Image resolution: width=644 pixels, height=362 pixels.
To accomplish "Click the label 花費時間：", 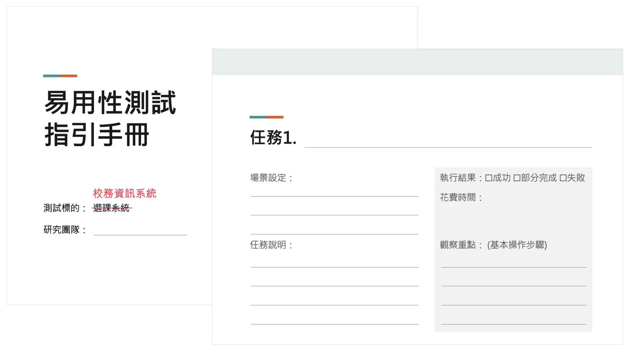I will coord(462,197).
